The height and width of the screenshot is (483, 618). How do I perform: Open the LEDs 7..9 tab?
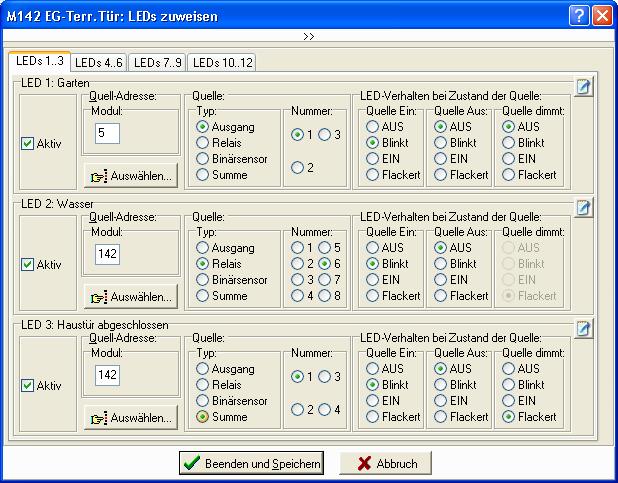point(157,63)
